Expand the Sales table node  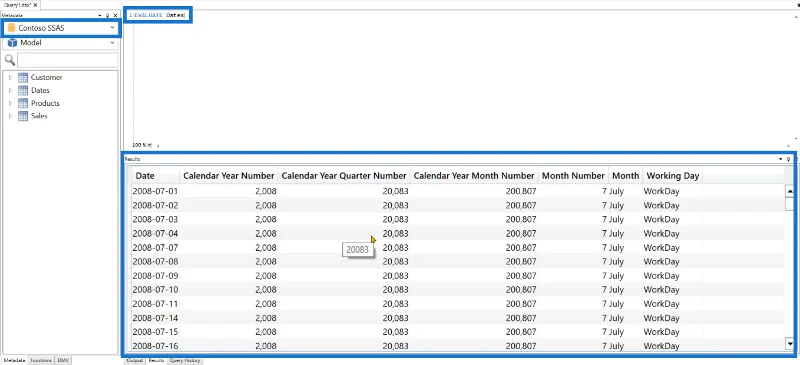(10, 116)
